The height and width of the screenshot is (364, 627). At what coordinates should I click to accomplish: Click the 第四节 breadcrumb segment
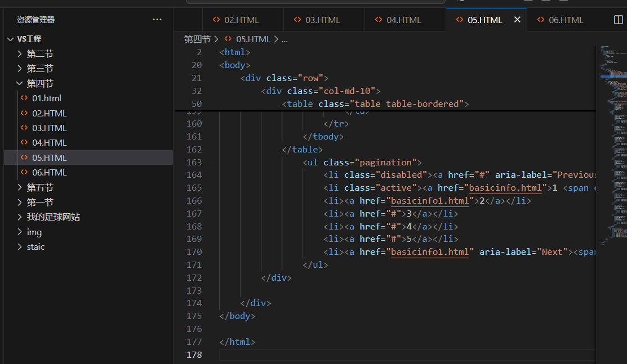(197, 39)
